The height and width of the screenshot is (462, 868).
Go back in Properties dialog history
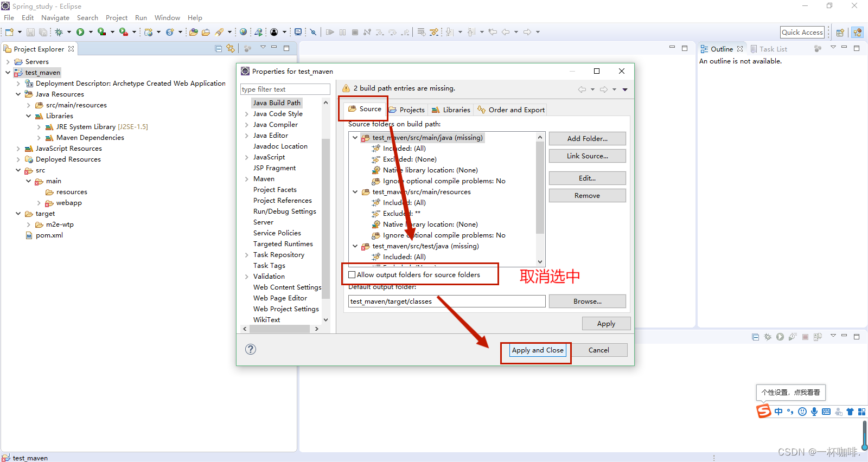(582, 89)
